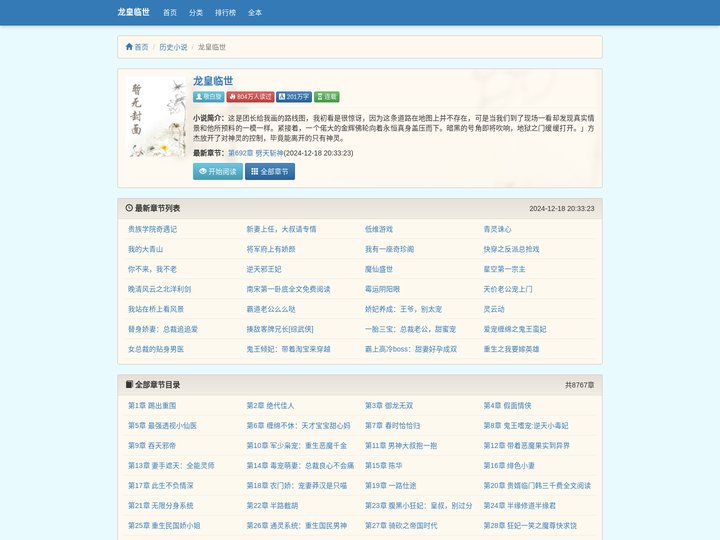Open 逆天邪王妃 link
Image resolution: width=720 pixels, height=540 pixels.
tap(264, 269)
